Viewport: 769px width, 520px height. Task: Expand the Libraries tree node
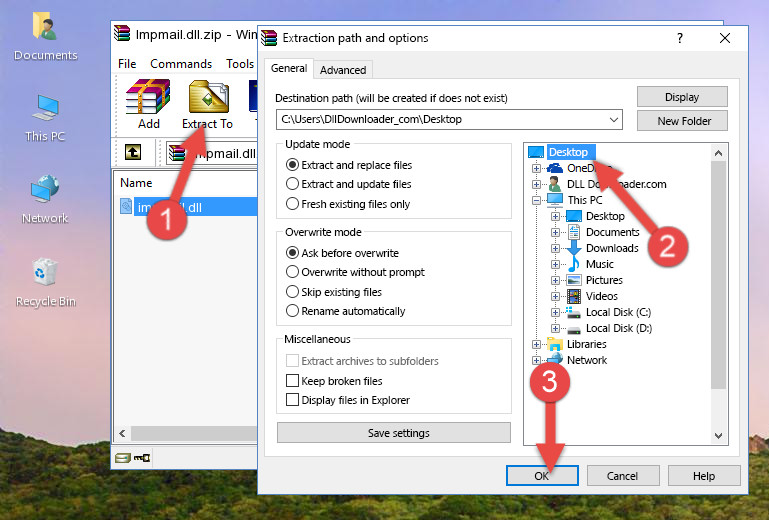pos(537,344)
